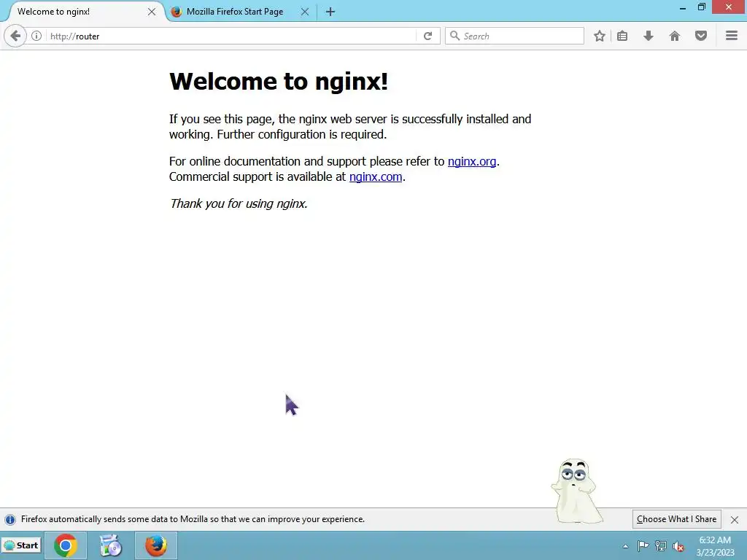Viewport: 747px width, 560px height.
Task: Switch to Mozilla Firefox Start Page tab
Action: pyautogui.click(x=234, y=12)
